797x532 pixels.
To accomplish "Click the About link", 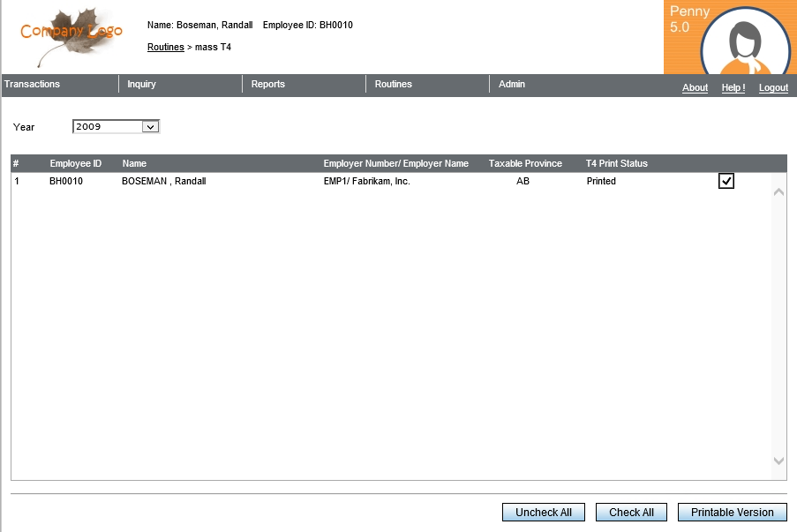I will click(695, 88).
